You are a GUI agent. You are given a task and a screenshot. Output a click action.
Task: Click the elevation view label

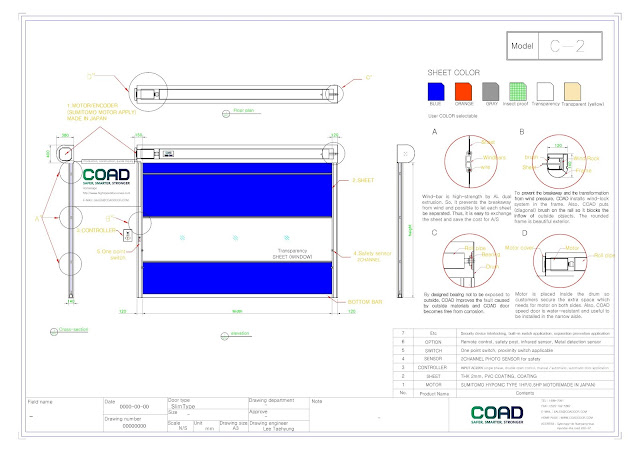tap(240, 333)
